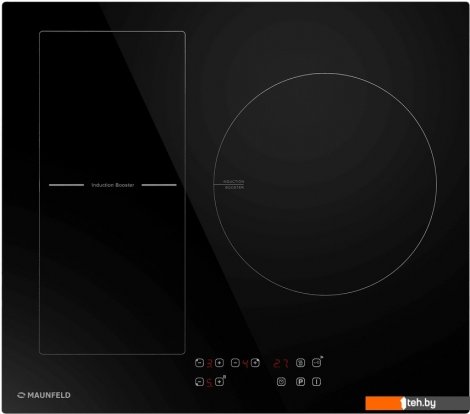The width and height of the screenshot is (470, 414).
Task: Tap the plus button beside level 5
Action: (x=219, y=382)
